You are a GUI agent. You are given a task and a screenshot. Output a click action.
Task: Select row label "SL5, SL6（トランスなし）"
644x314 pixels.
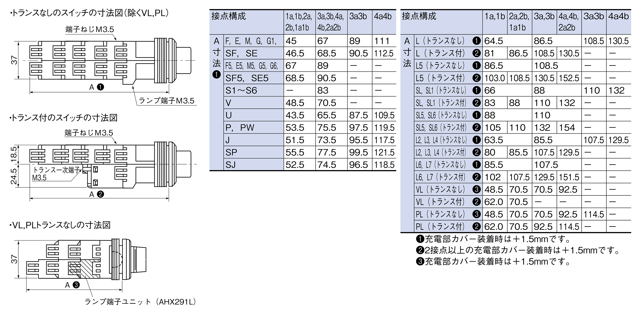tap(441, 115)
